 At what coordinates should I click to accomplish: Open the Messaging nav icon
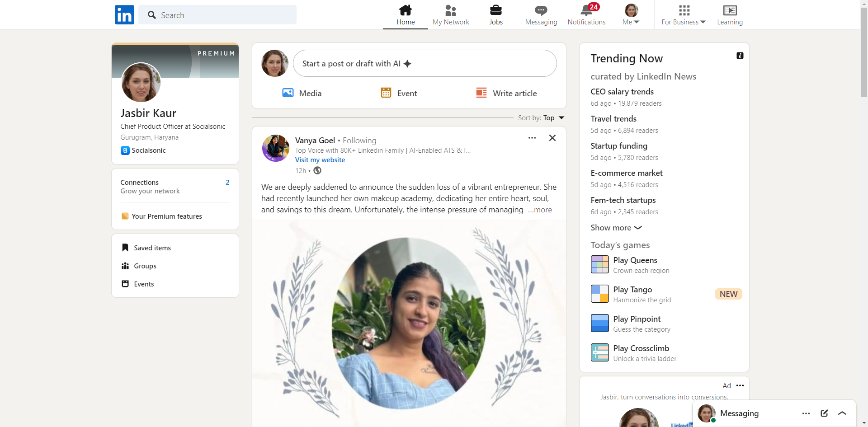tap(541, 10)
